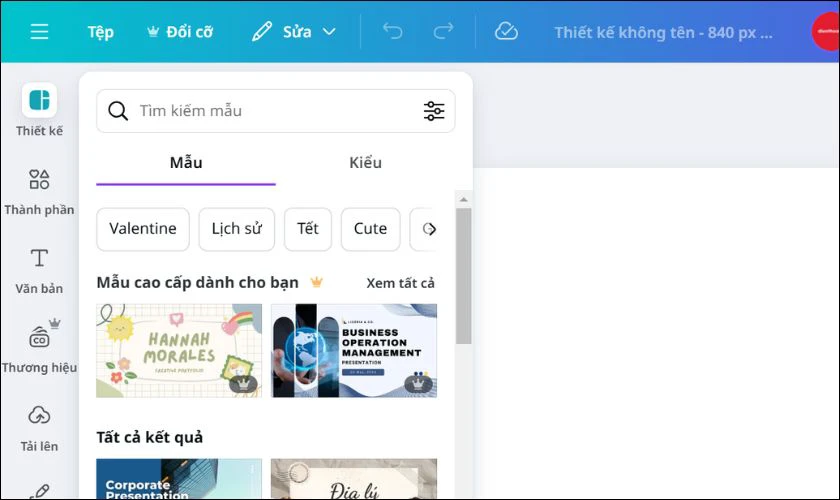Open the red user profile avatar
The width and height of the screenshot is (840, 500).
827,32
